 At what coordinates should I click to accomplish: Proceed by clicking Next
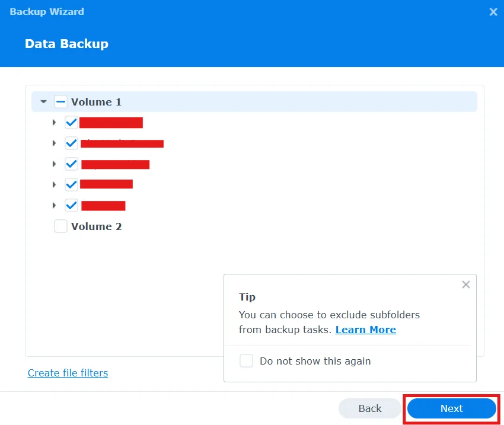pos(451,408)
